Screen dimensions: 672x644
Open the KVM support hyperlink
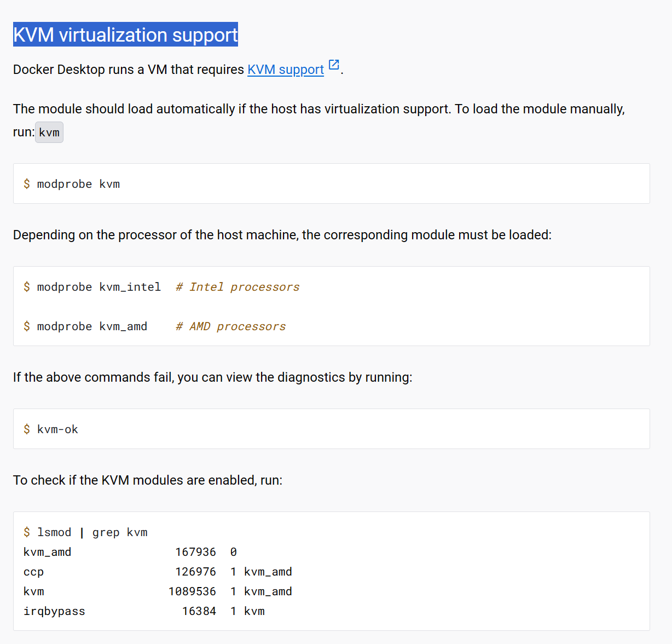pos(285,70)
